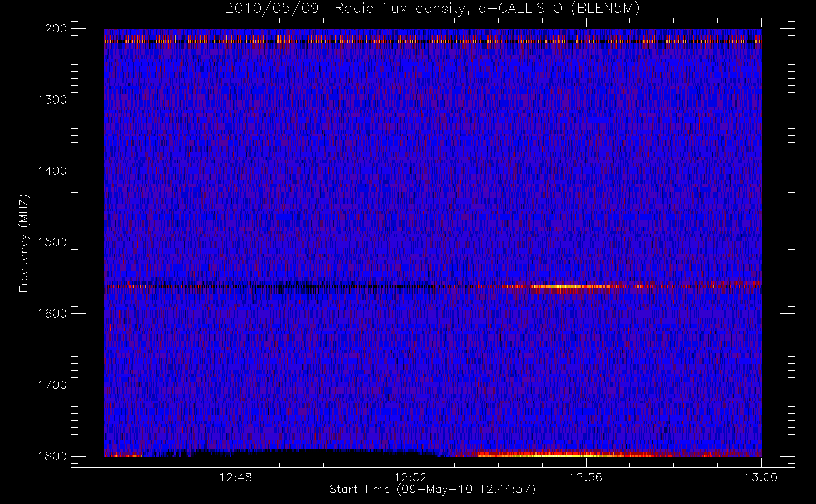The image size is (816, 504).
Task: Click the 12:48 time tick label
Action: pos(236,477)
